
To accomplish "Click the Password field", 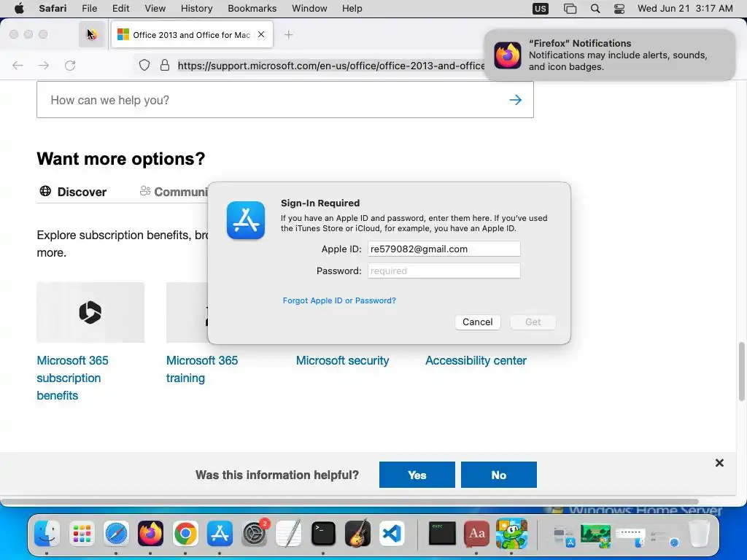I will [444, 271].
